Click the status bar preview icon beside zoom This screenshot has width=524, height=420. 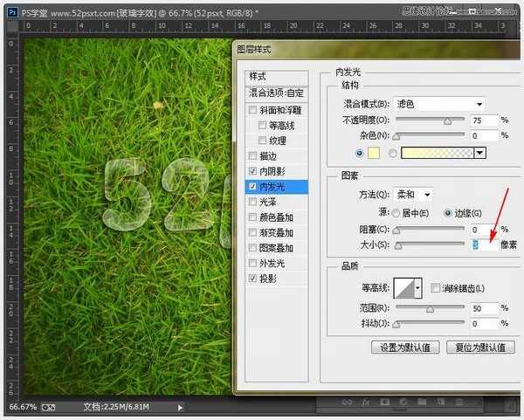pyautogui.click(x=49, y=407)
